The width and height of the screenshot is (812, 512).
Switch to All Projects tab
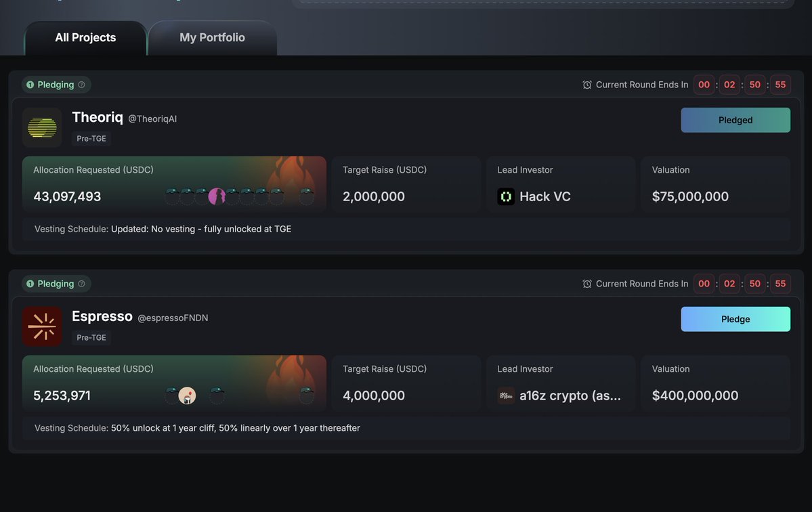click(85, 38)
